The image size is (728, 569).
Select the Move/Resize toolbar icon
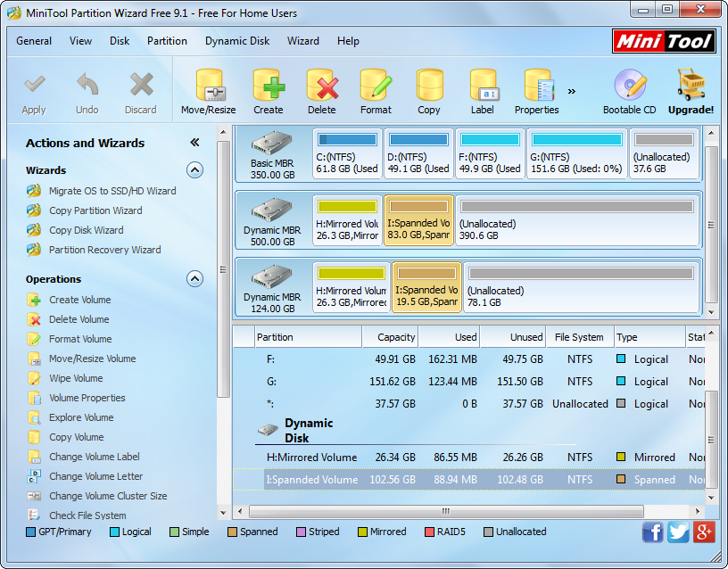click(x=209, y=85)
